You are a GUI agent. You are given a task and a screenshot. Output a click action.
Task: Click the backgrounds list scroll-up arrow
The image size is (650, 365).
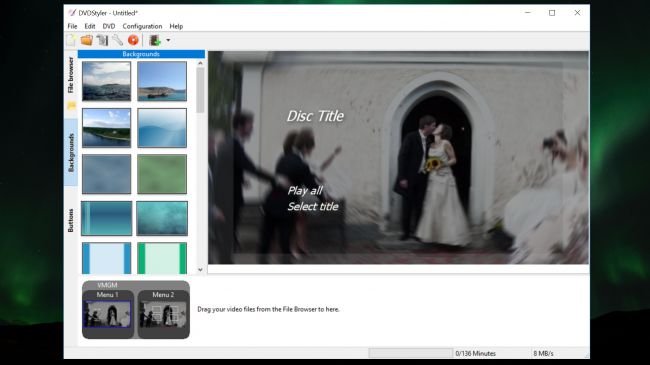click(x=200, y=63)
